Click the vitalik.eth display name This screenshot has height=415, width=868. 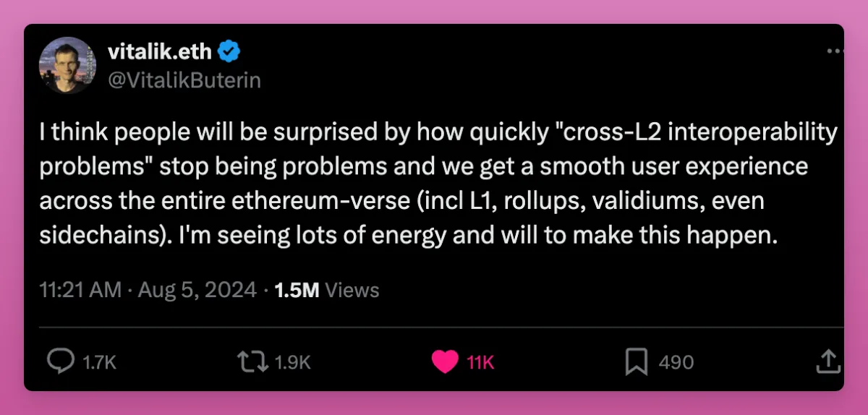(159, 52)
